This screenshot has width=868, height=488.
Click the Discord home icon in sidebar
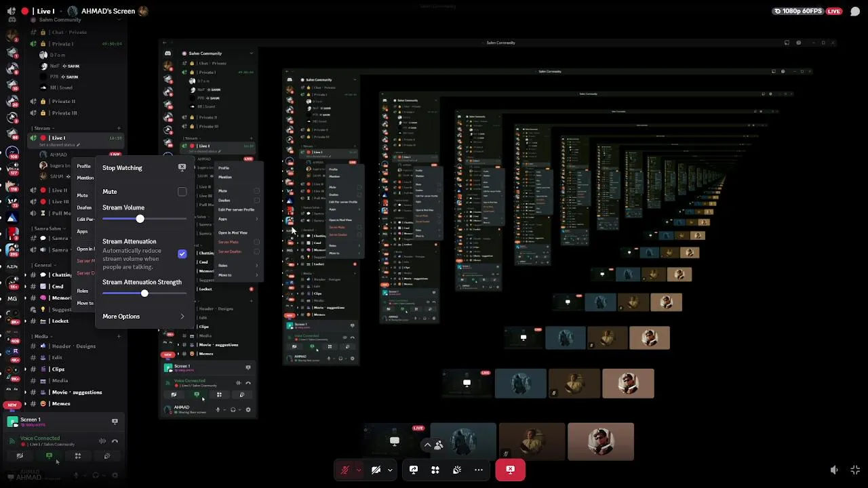point(12,18)
